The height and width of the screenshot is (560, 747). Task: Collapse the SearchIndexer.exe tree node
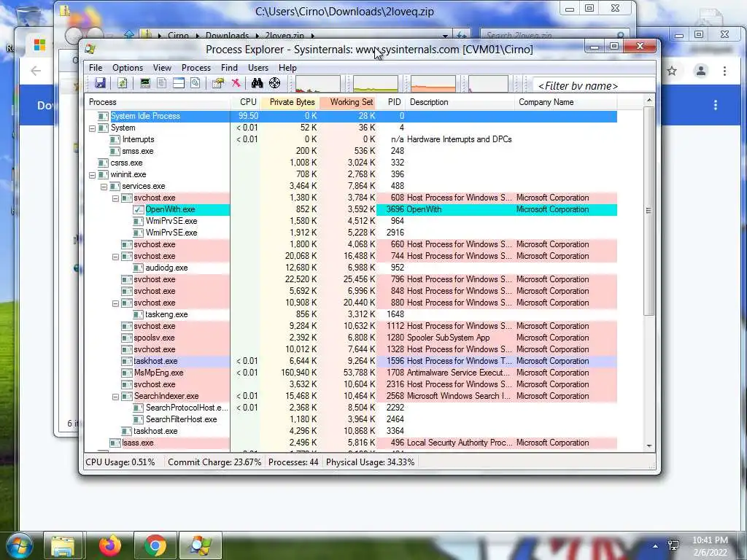click(x=115, y=396)
